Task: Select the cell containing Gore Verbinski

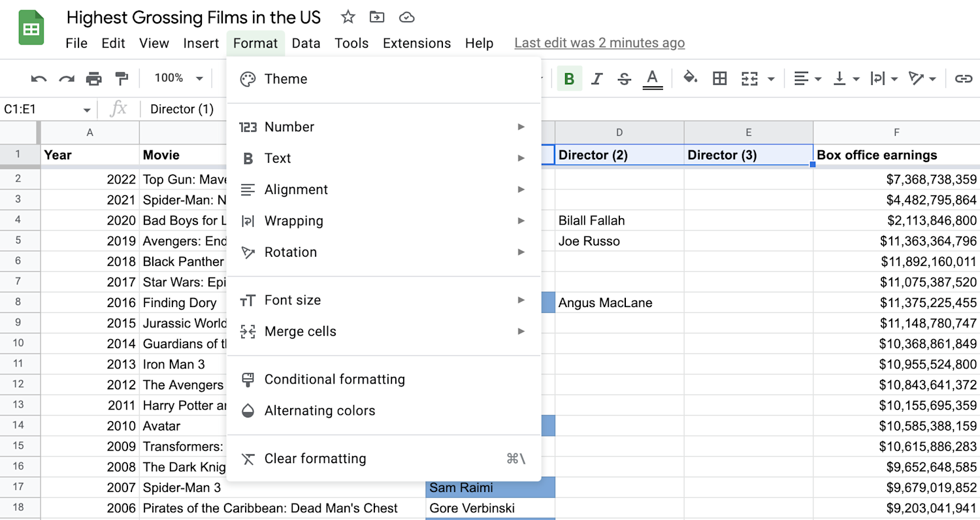Action: (x=491, y=508)
